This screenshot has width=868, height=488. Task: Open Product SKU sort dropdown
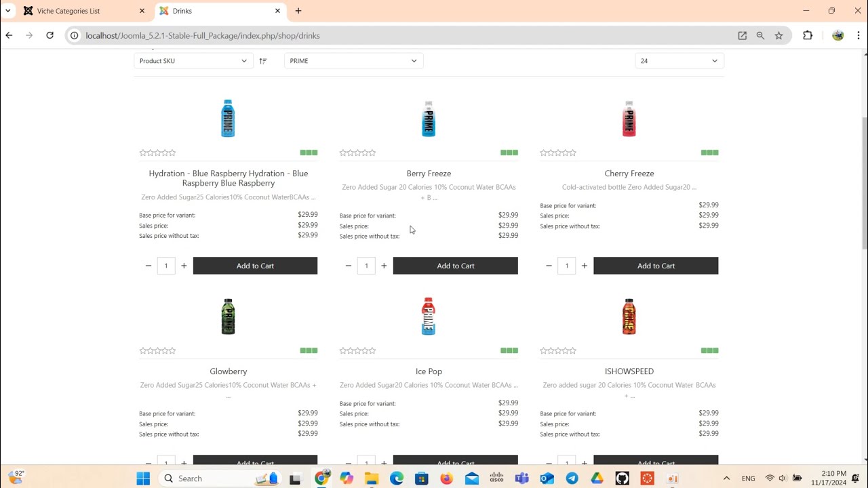[x=193, y=61]
